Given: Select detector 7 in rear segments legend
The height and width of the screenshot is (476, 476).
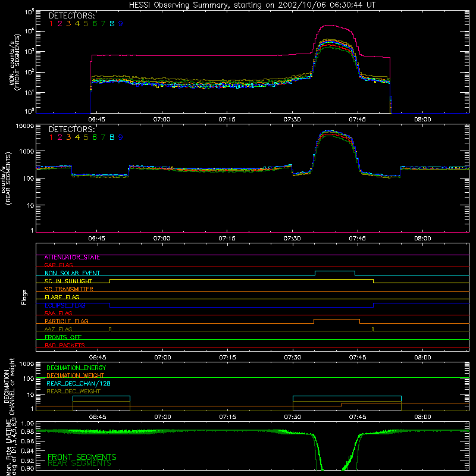Looking at the screenshot, I should pyautogui.click(x=103, y=137).
